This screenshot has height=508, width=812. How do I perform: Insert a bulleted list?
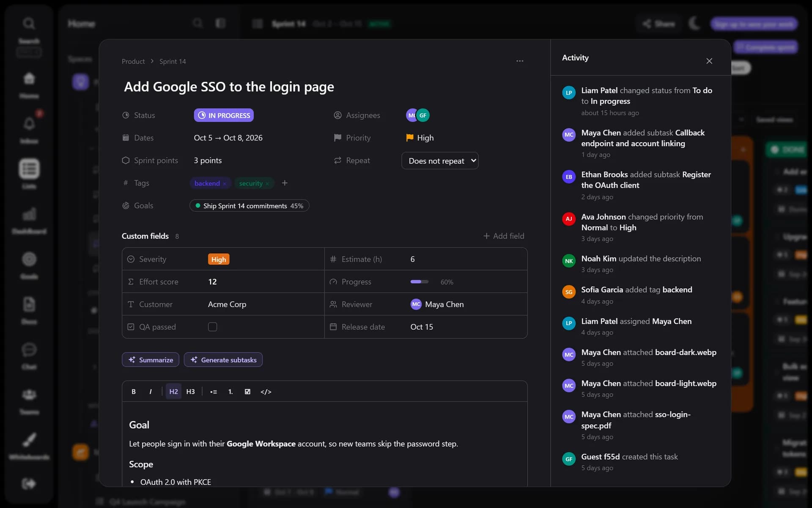pos(214,392)
